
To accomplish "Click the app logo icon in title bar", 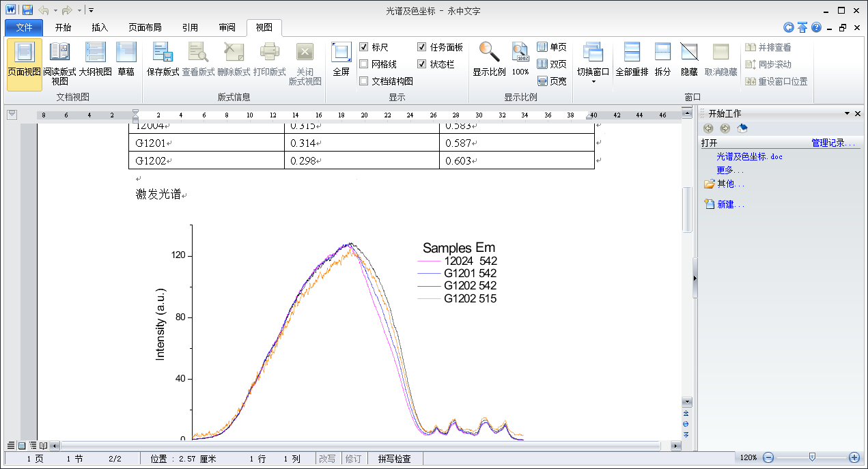I will (x=11, y=10).
